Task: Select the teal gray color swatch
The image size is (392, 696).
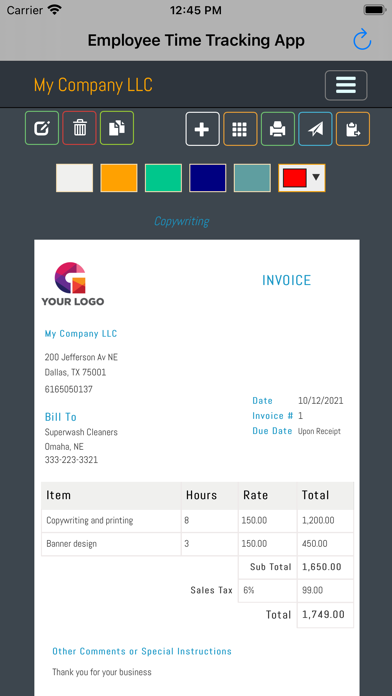Action: [252, 178]
